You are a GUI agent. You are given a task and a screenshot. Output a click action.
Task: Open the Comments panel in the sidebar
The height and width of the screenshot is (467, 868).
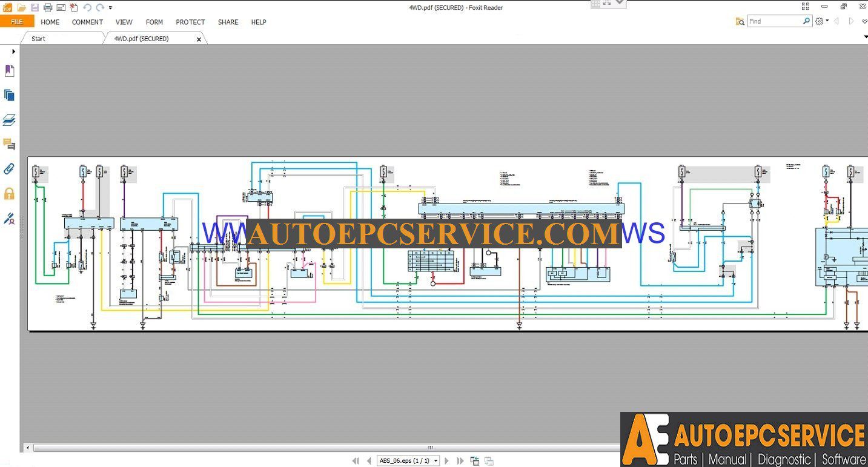point(9,144)
